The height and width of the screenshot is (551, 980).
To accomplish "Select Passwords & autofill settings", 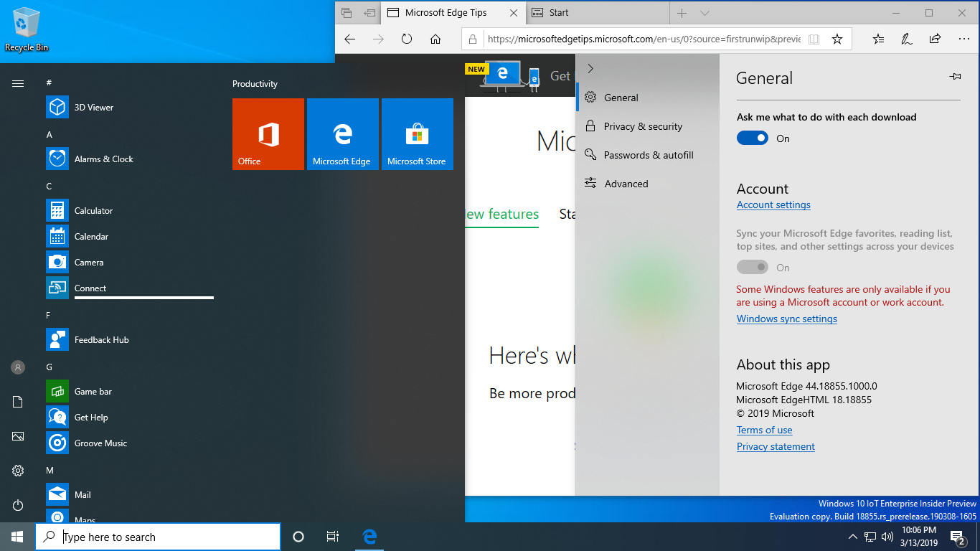I will (647, 155).
